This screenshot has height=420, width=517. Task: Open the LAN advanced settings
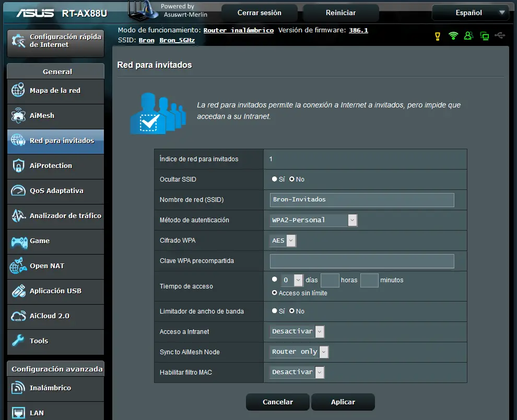pos(55,411)
